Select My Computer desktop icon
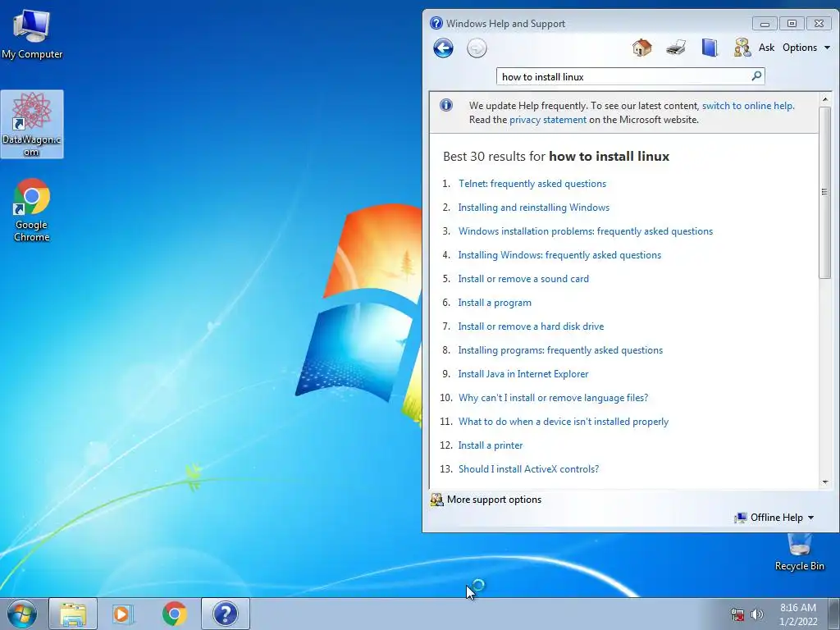This screenshot has height=630, width=840. coord(32,34)
